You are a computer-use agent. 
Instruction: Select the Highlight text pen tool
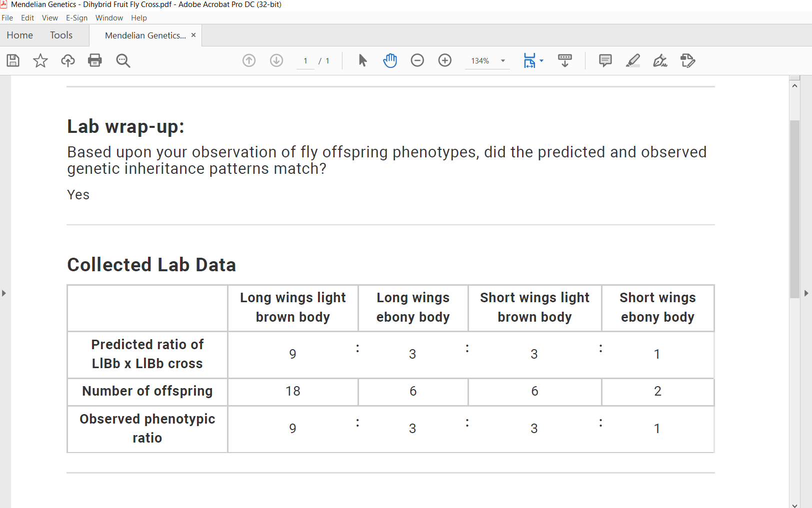633,61
